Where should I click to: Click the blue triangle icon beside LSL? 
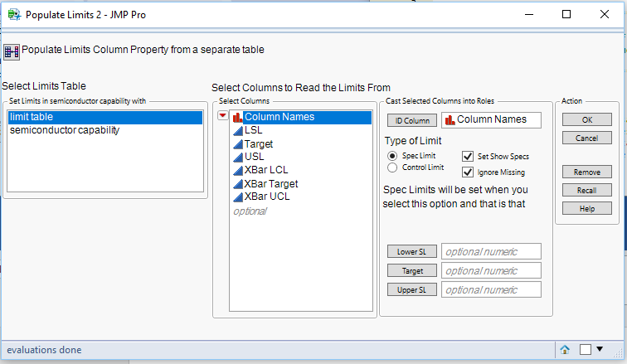[x=238, y=131]
